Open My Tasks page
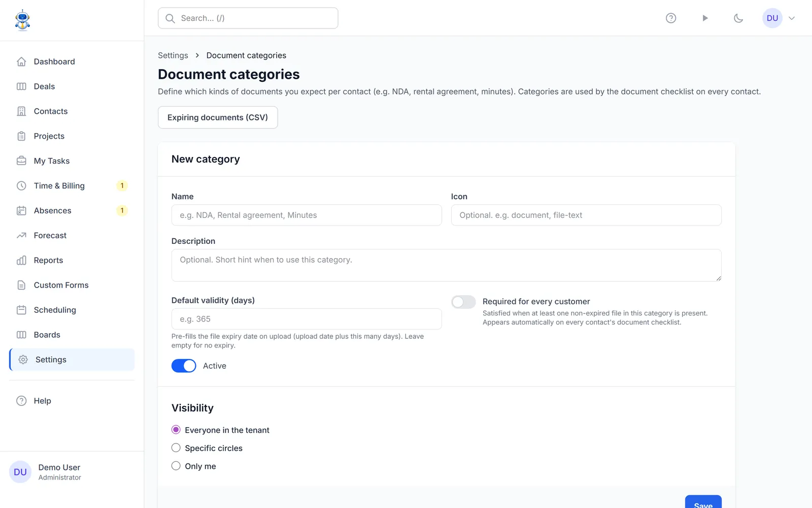The width and height of the screenshot is (812, 508). click(x=72, y=161)
